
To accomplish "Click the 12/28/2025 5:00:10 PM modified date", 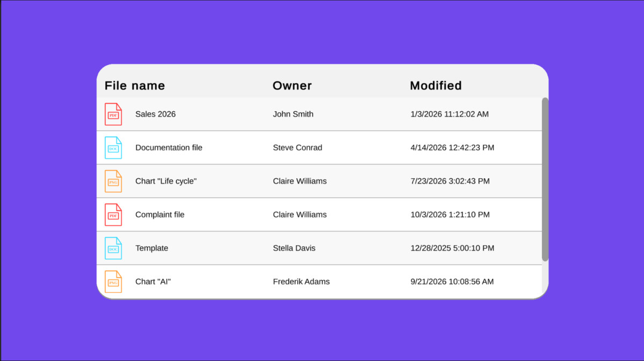I will click(452, 248).
